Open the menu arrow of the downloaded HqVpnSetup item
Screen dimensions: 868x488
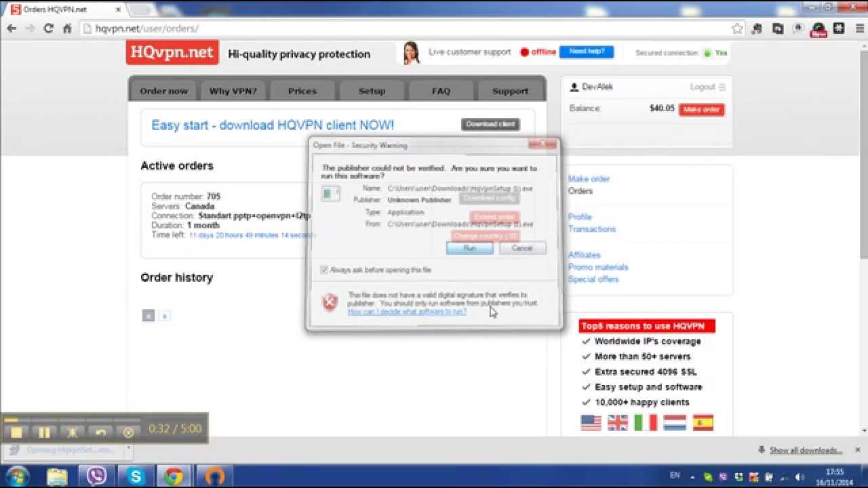(x=129, y=448)
